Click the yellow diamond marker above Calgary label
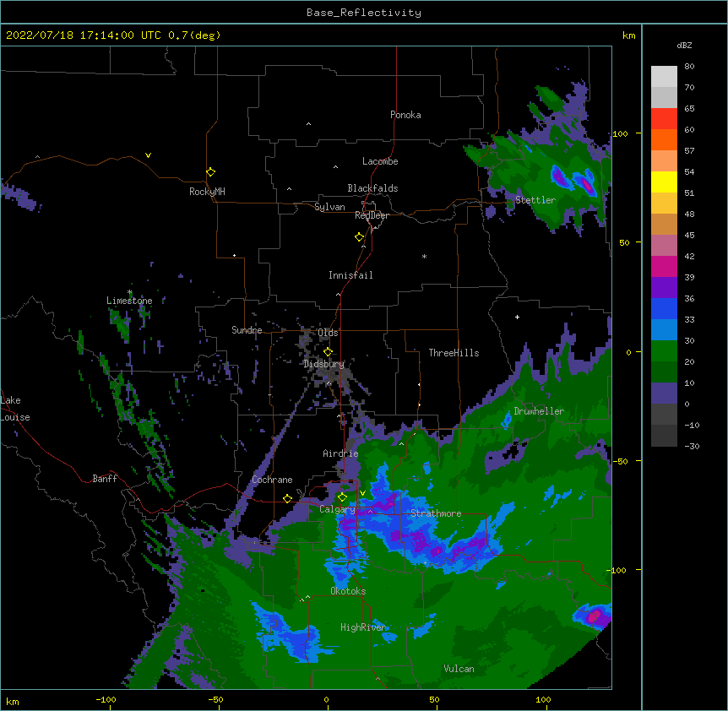Viewport: 728px width, 711px height. pyautogui.click(x=342, y=497)
